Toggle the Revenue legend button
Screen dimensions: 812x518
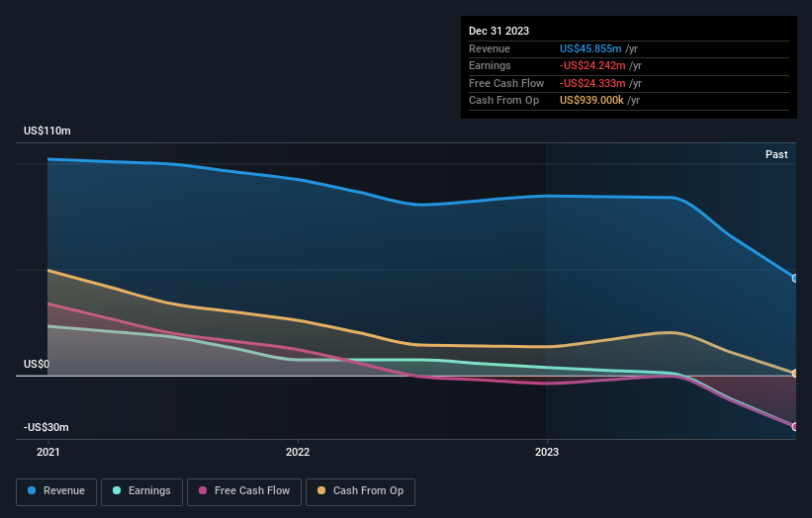coord(56,491)
